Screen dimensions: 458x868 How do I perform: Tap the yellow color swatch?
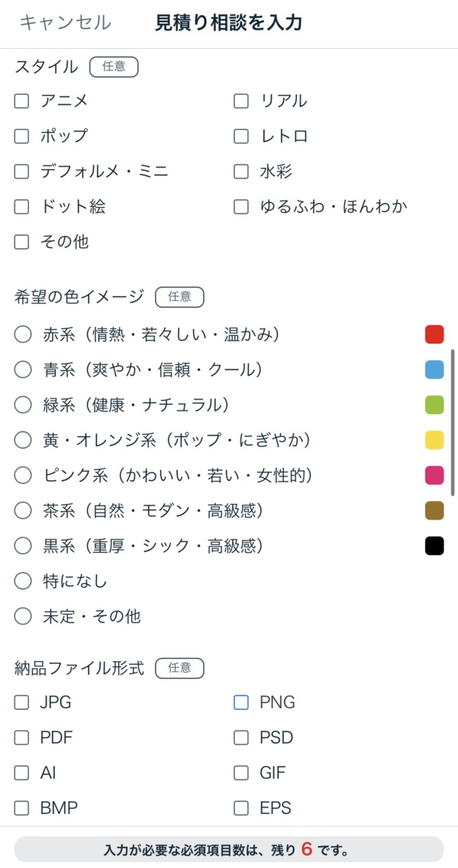(434, 440)
